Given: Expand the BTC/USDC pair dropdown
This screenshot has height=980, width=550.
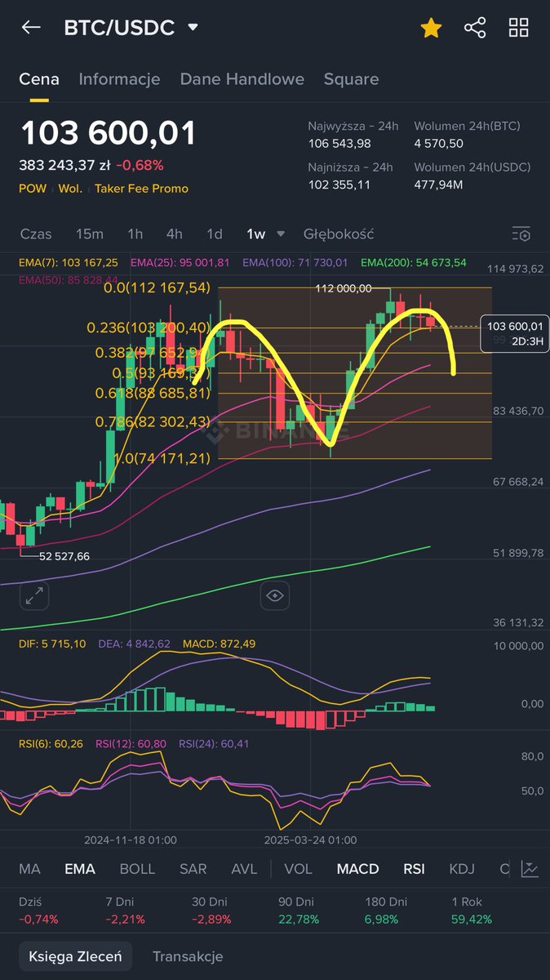Looking at the screenshot, I should point(193,28).
